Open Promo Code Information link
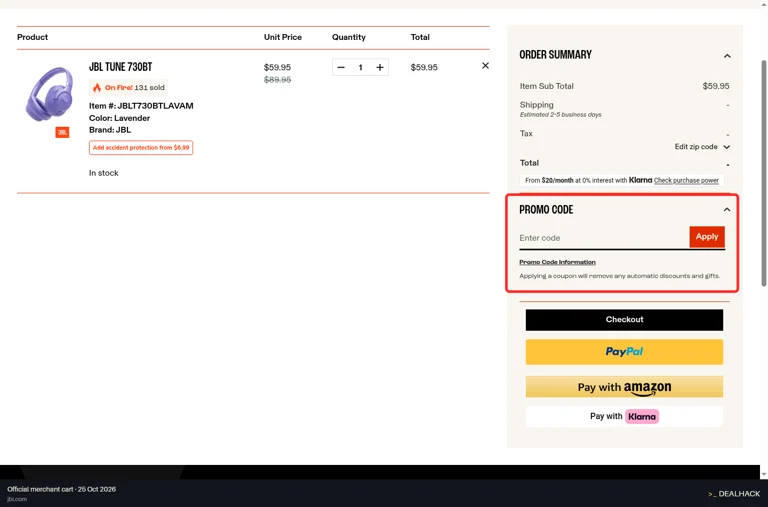The height and width of the screenshot is (507, 768). pos(557,262)
